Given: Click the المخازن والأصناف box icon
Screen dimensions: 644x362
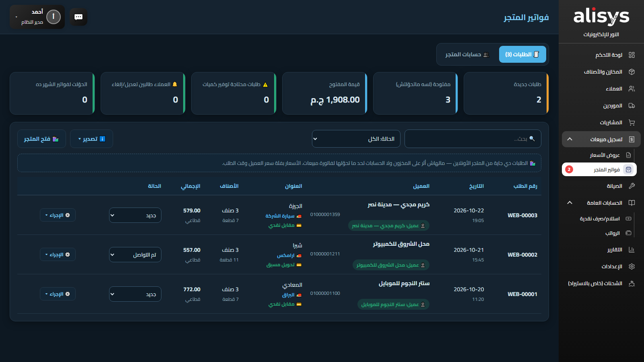Looking at the screenshot, I should pos(632,72).
